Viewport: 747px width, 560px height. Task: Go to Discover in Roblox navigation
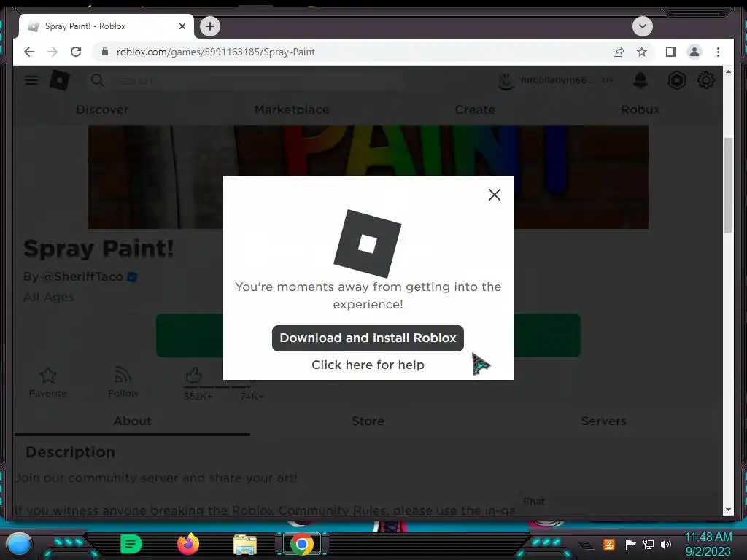(102, 109)
